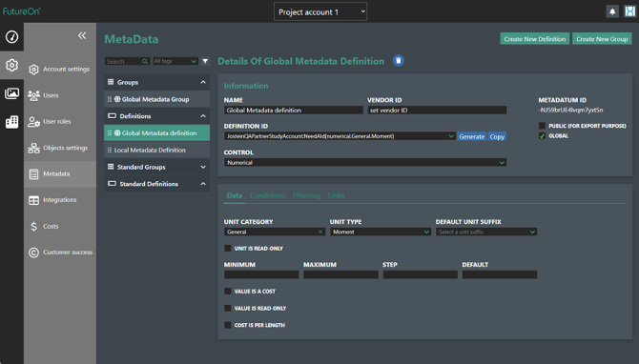The image size is (639, 364).
Task: Open the dashboard gauge icon
Action: [11, 36]
